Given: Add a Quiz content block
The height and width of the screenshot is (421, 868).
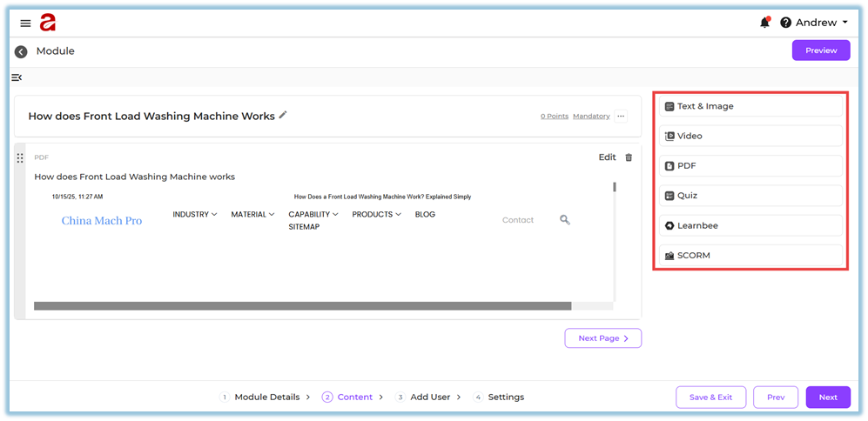Looking at the screenshot, I should pyautogui.click(x=750, y=196).
